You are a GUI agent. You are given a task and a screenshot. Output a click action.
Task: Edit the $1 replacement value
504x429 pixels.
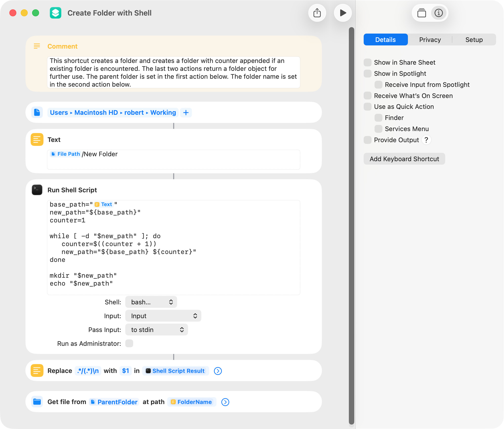click(126, 371)
